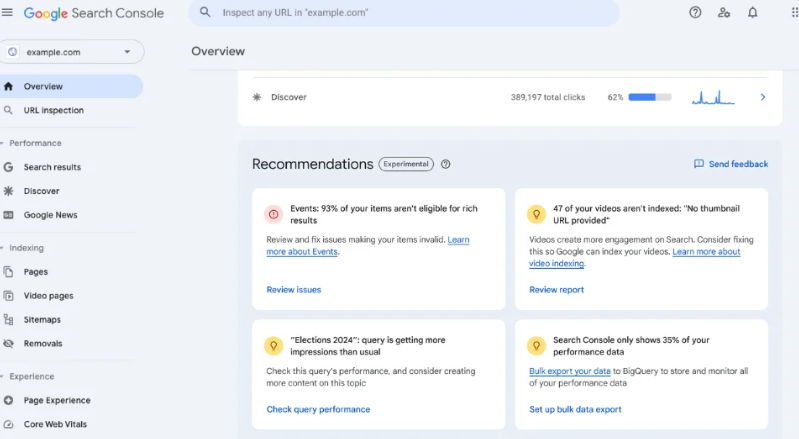Viewport: 799px width, 439px height.
Task: Click the Discover asterisk icon in the overview card
Action: (x=257, y=97)
